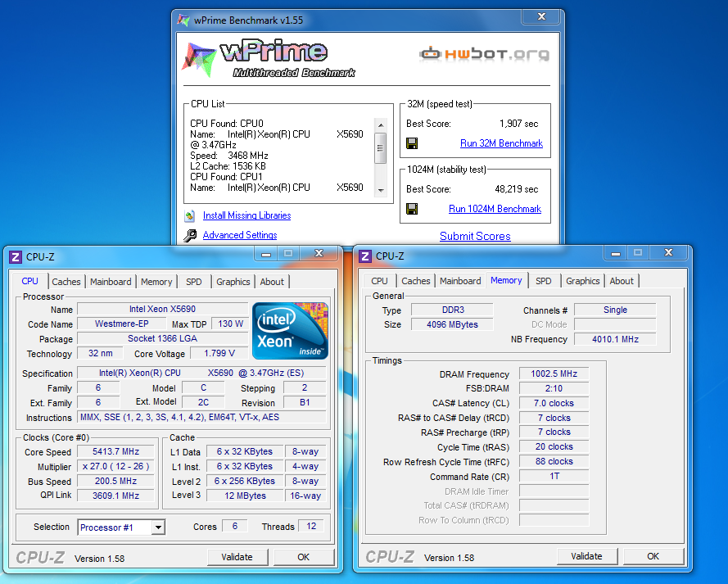This screenshot has height=584, width=728.
Task: Click the FSB:DRAM value 2:10
Action: click(554, 388)
